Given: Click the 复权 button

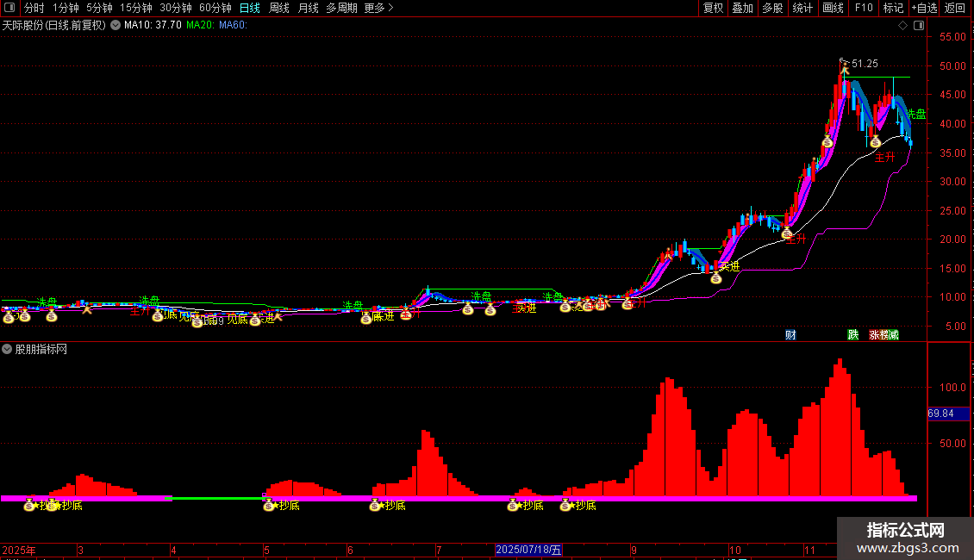Looking at the screenshot, I should coord(713,8).
